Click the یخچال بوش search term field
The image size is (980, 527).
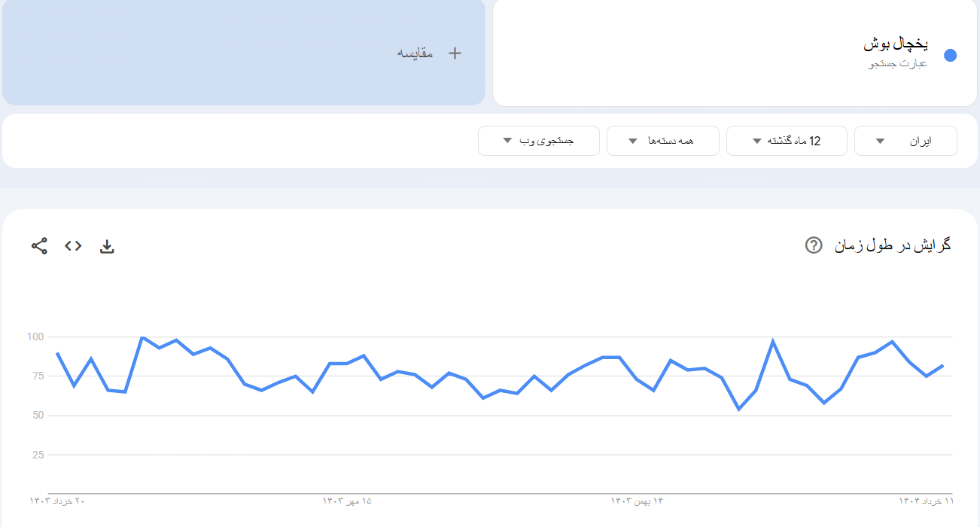pyautogui.click(x=895, y=44)
